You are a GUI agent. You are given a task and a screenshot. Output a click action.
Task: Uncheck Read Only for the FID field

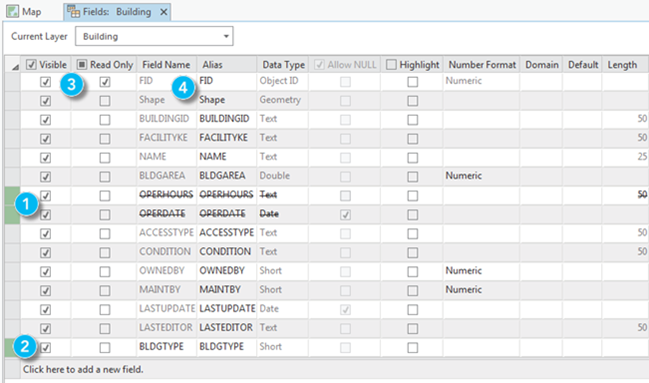105,82
